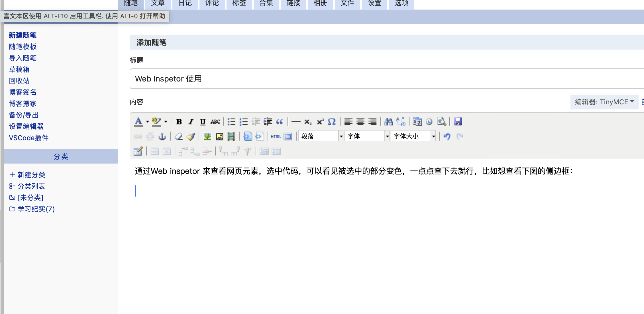Click the undo arrow icon
The width and height of the screenshot is (644, 314).
tap(447, 136)
